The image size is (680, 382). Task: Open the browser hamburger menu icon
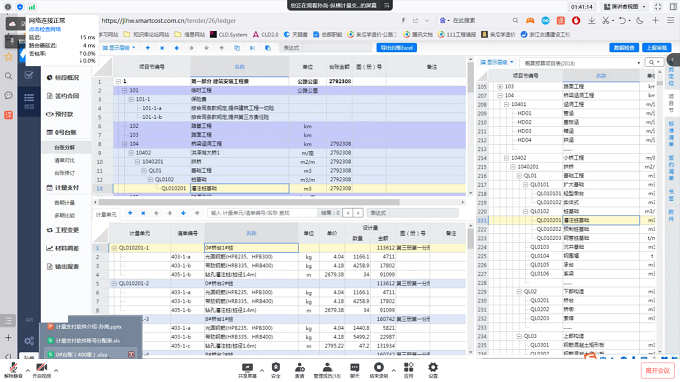pos(670,20)
